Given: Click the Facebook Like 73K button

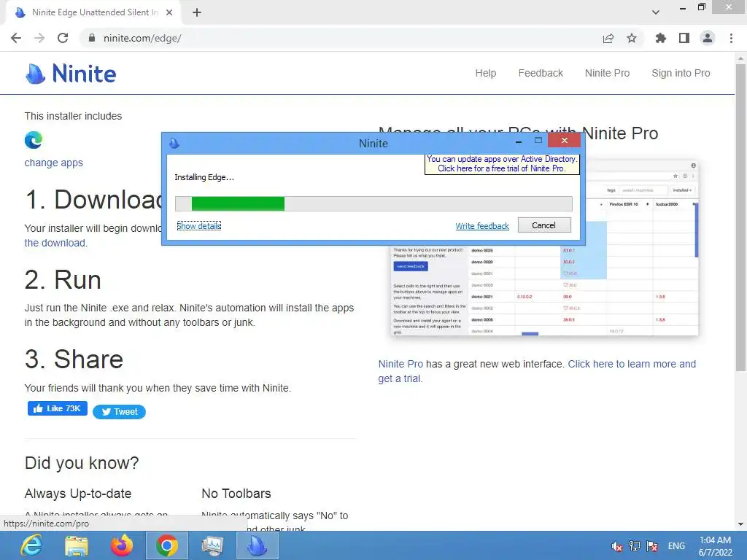Looking at the screenshot, I should pyautogui.click(x=57, y=408).
